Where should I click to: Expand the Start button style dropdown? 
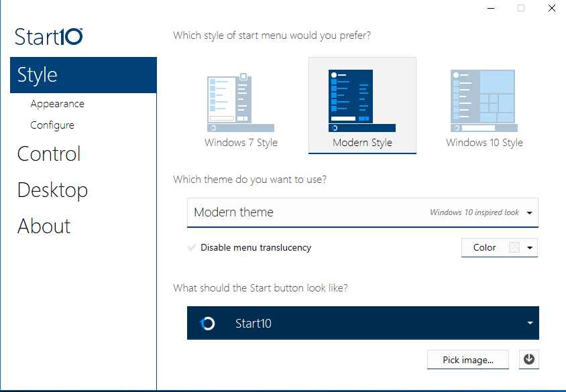point(529,322)
